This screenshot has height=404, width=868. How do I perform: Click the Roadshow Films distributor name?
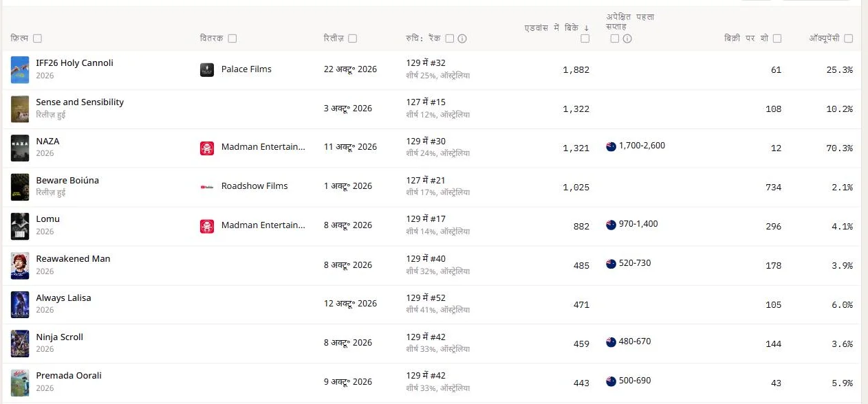pos(254,186)
